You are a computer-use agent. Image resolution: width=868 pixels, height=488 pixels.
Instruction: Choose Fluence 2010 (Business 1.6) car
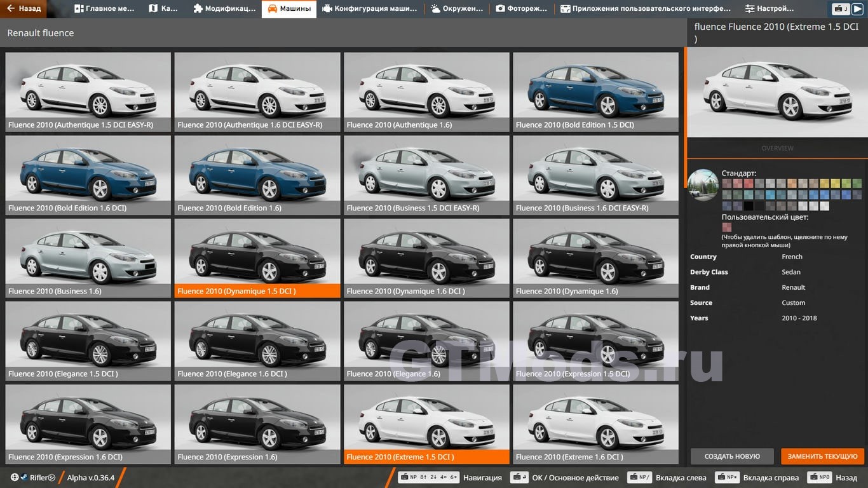[x=88, y=259]
